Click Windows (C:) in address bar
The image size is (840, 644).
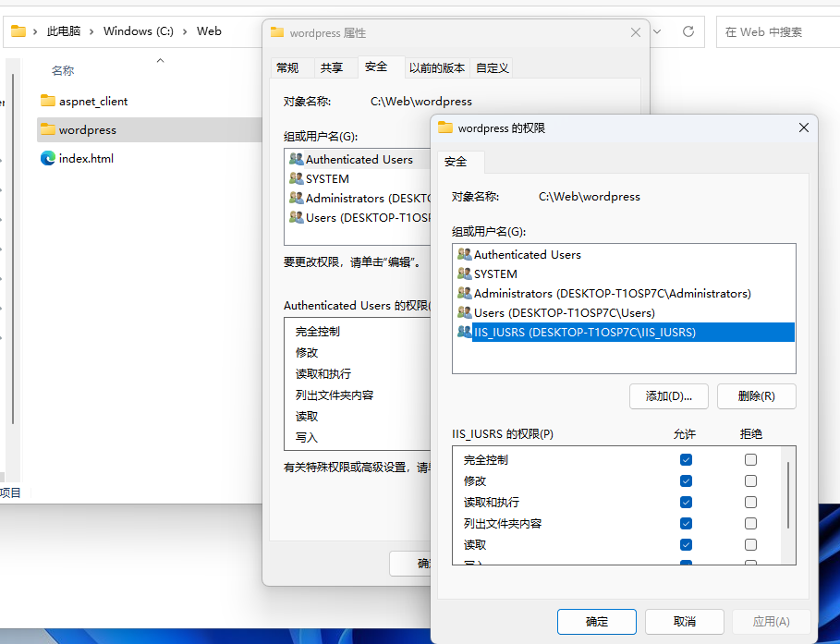tap(139, 31)
